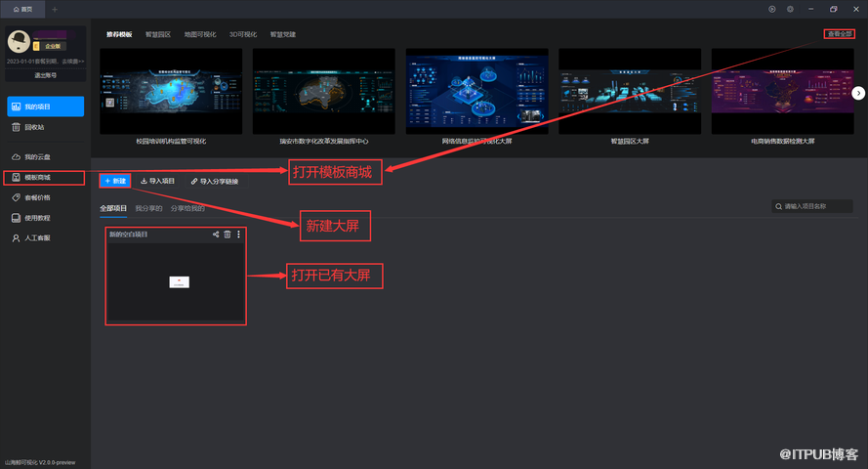The height and width of the screenshot is (469, 868).
Task: Click the 导入分享链接 button
Action: pos(215,181)
